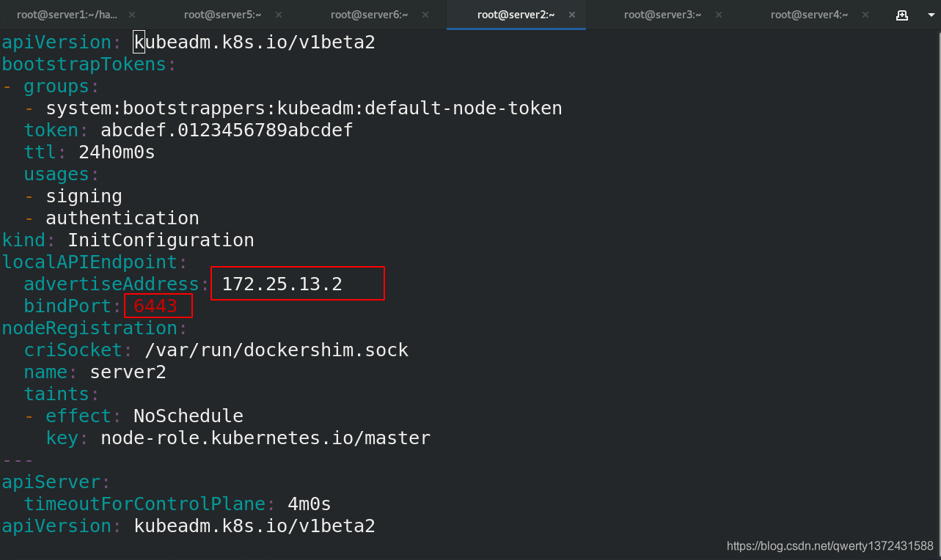Screen dimensions: 941x560
Task: Click the first line's kubeadm.k8s.io/v1beta2
Action: tap(255, 43)
